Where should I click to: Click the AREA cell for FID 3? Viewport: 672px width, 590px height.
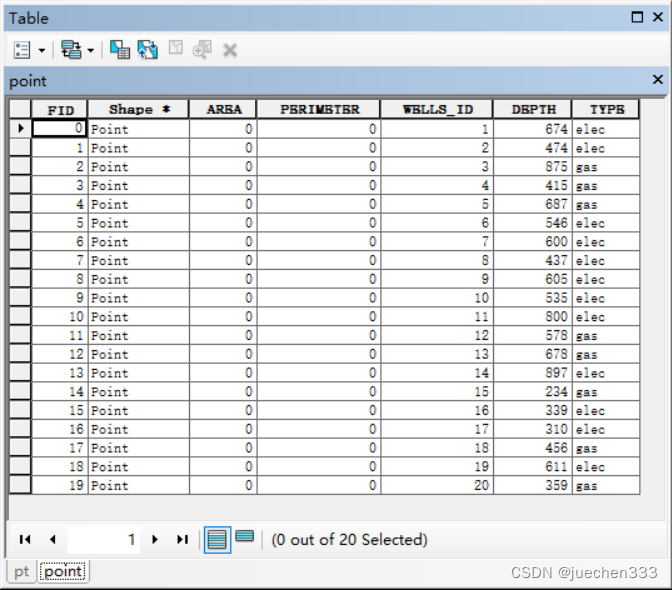(223, 186)
